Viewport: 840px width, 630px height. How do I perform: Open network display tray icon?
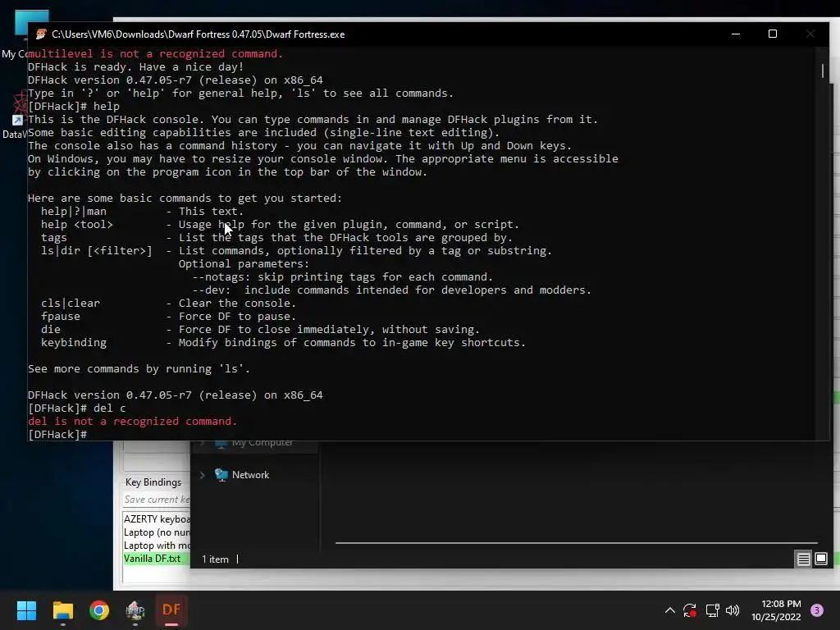tap(712, 610)
